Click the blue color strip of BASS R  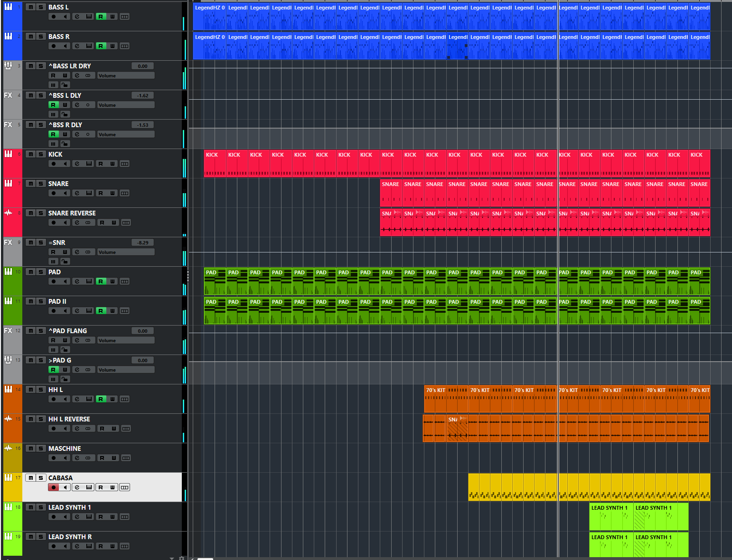coord(13,46)
